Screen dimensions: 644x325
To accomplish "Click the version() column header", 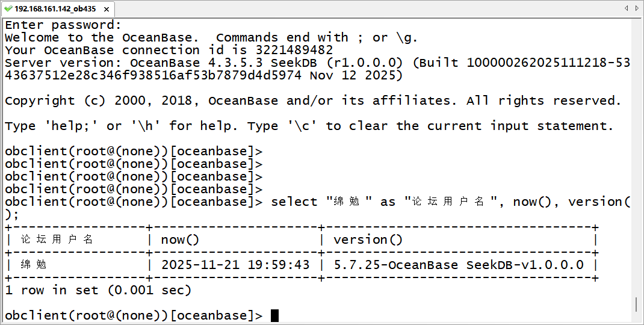I will pyautogui.click(x=368, y=240).
